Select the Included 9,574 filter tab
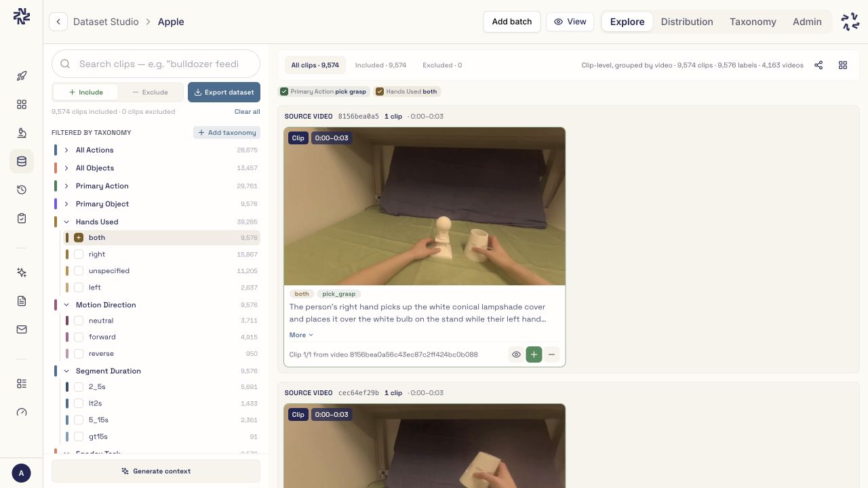 [x=380, y=65]
